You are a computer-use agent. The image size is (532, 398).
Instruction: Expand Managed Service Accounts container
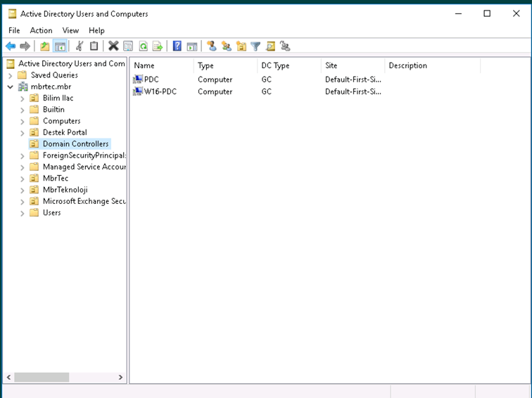coord(23,167)
